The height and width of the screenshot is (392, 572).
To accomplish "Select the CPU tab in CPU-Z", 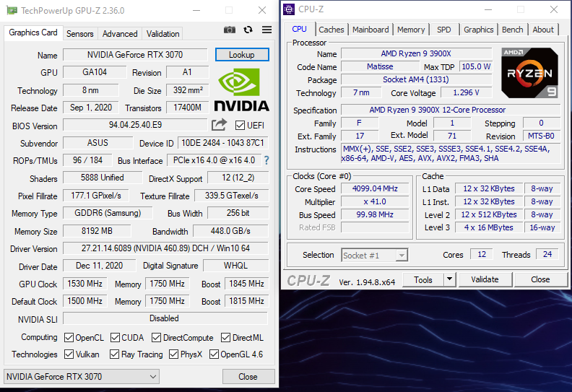I will coord(299,29).
